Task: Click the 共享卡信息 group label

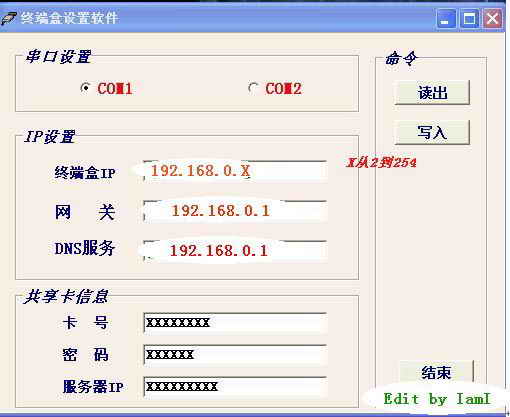Action: pos(66,296)
